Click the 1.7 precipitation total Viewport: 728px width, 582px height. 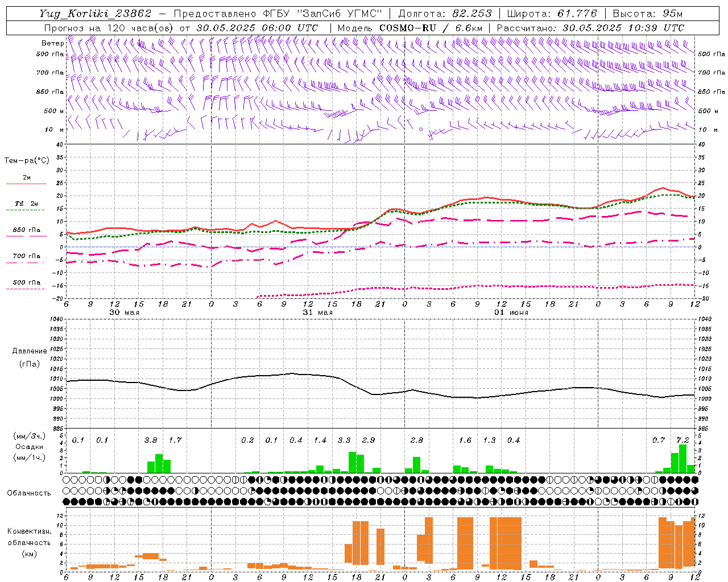coord(175,440)
